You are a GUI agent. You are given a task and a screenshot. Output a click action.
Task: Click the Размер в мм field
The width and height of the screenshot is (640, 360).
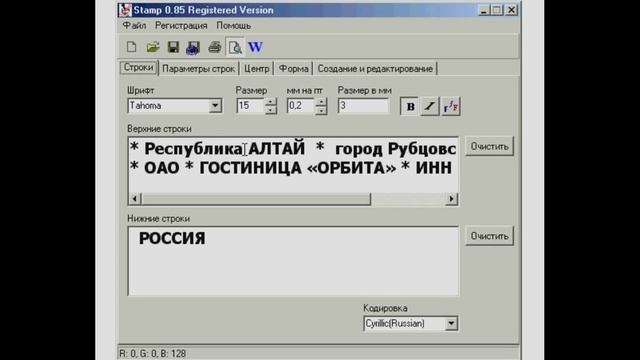(363, 106)
